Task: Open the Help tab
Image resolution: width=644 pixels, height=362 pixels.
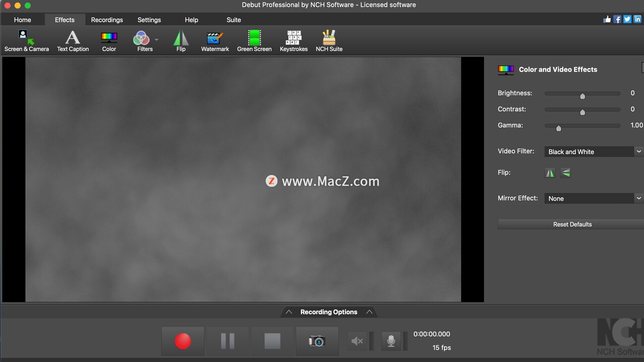Action: tap(192, 20)
